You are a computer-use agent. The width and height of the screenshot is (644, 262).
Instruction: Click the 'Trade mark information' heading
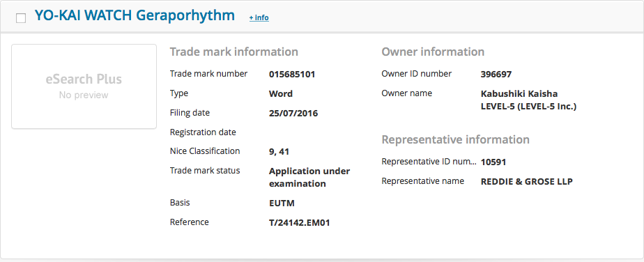pyautogui.click(x=234, y=52)
